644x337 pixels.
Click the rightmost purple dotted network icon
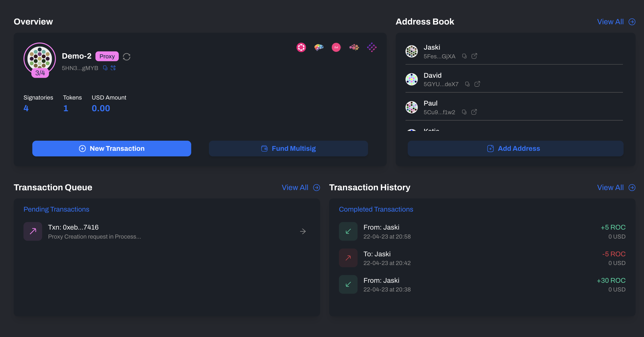(x=372, y=47)
